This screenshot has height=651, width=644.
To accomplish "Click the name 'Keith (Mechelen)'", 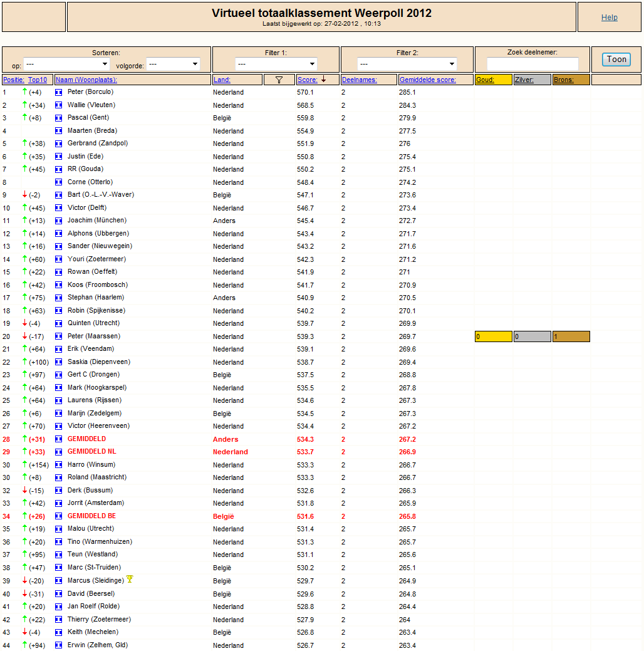I will [93, 632].
